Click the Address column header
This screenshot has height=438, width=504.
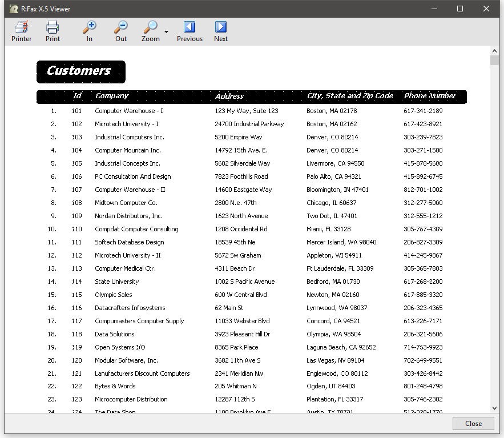229,96
